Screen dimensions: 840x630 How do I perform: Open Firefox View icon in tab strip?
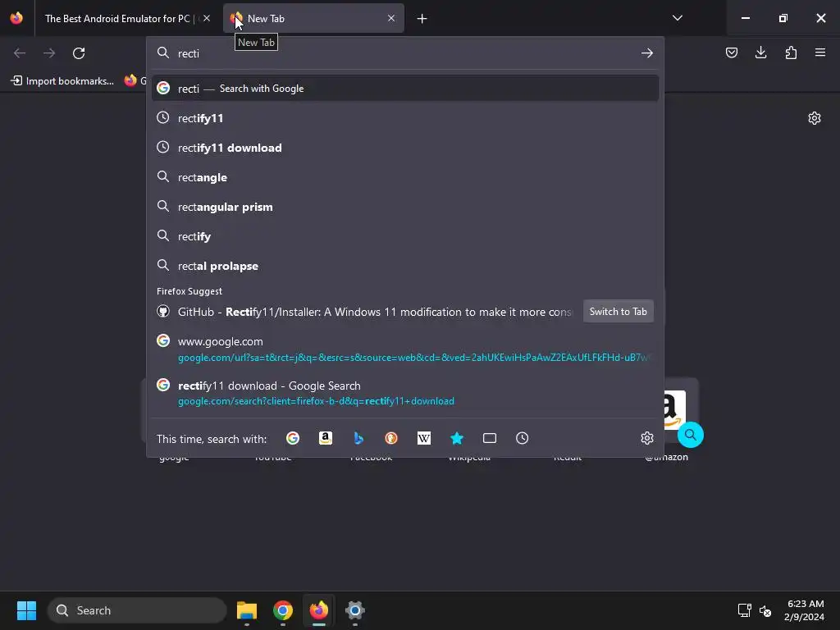point(16,18)
